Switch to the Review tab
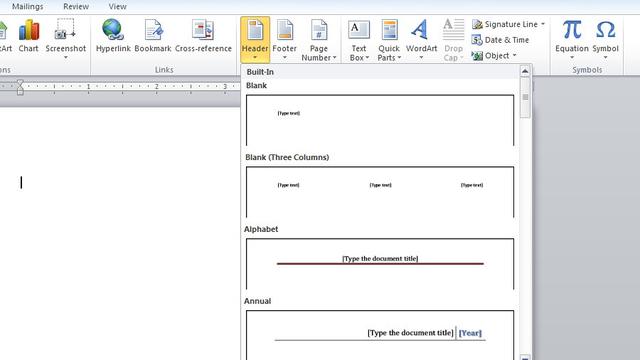The height and width of the screenshot is (360, 640). point(76,7)
